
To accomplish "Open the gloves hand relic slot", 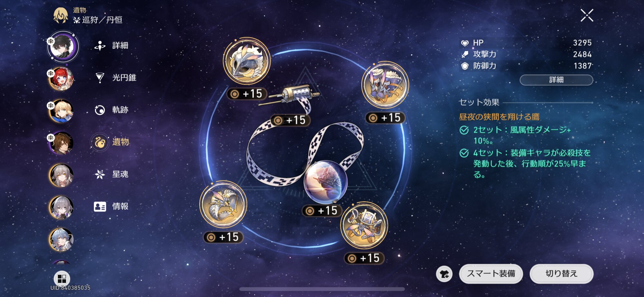I will [223, 205].
